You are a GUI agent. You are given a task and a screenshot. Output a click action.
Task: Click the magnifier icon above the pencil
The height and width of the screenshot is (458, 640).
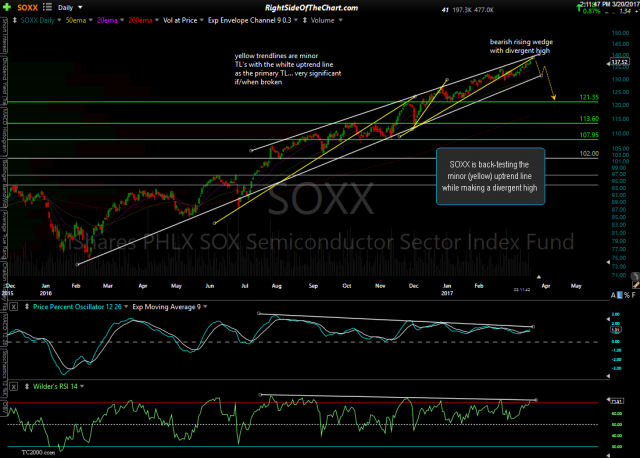635,276
